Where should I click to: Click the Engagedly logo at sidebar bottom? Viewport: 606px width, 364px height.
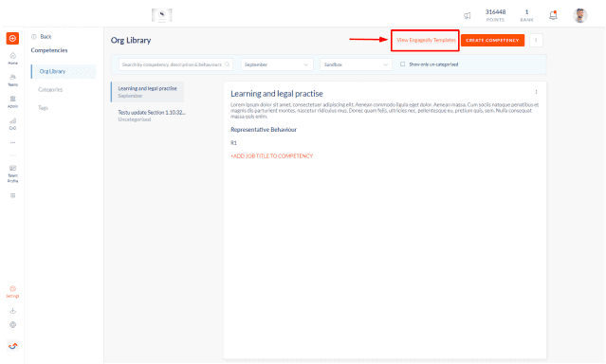(12, 346)
